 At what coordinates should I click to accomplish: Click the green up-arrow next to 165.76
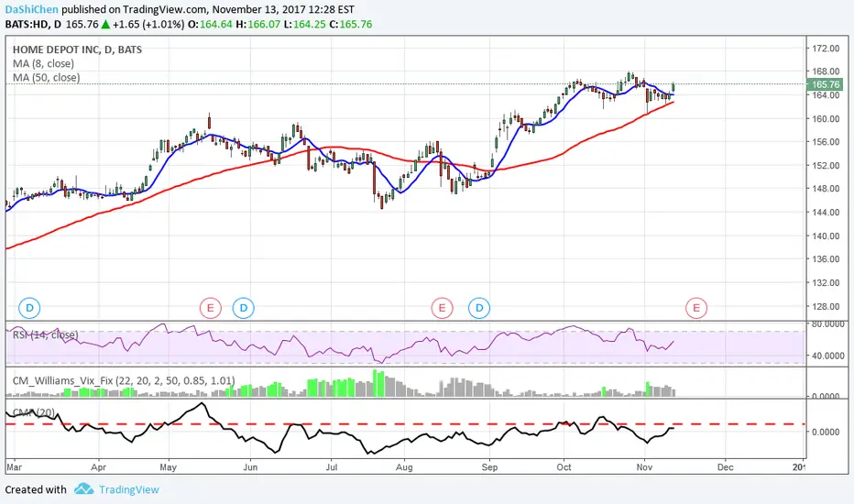pos(105,25)
